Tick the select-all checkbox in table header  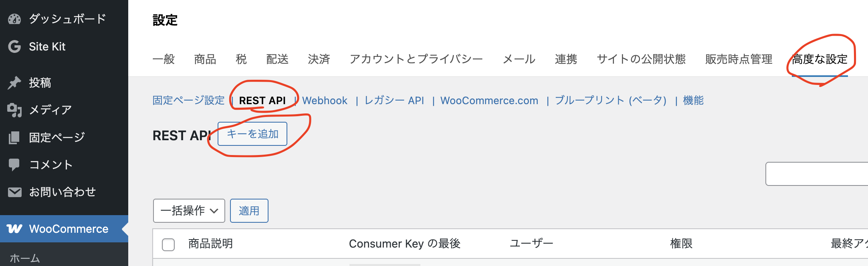coord(168,244)
